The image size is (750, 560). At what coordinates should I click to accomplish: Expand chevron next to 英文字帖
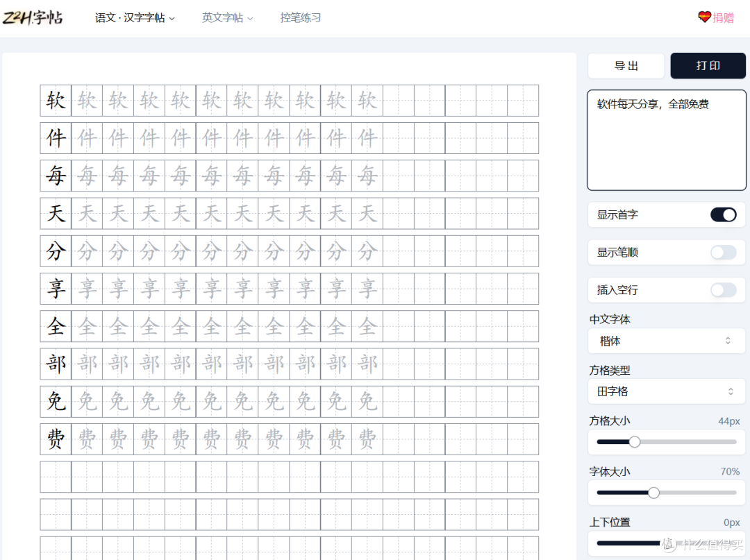tap(250, 19)
